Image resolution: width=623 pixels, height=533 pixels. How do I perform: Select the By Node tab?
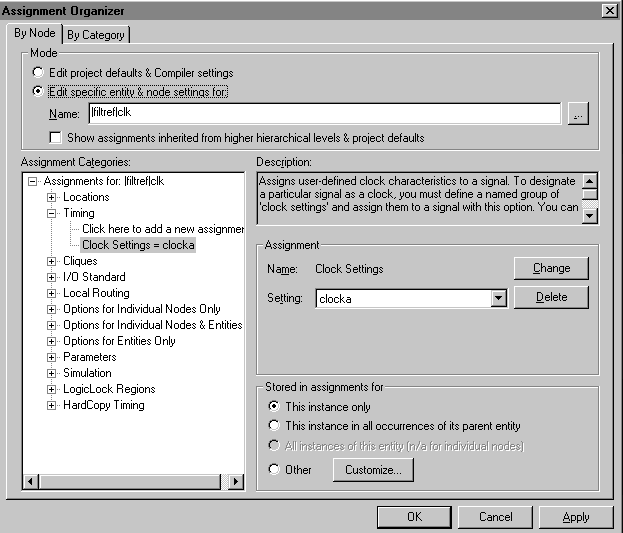coord(35,33)
